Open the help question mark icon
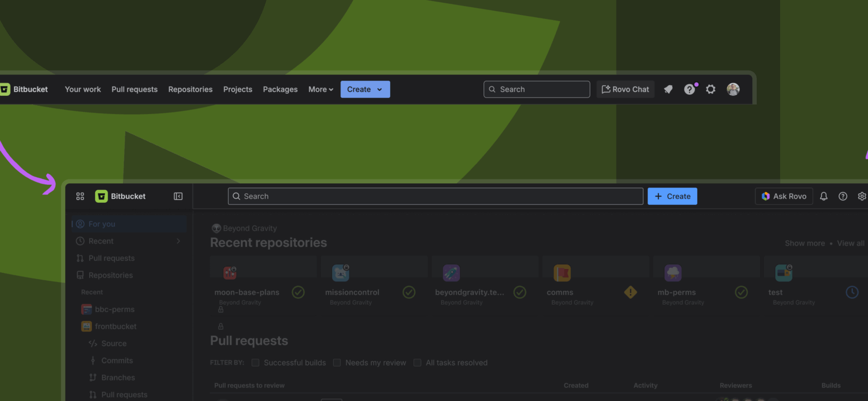 pos(842,196)
